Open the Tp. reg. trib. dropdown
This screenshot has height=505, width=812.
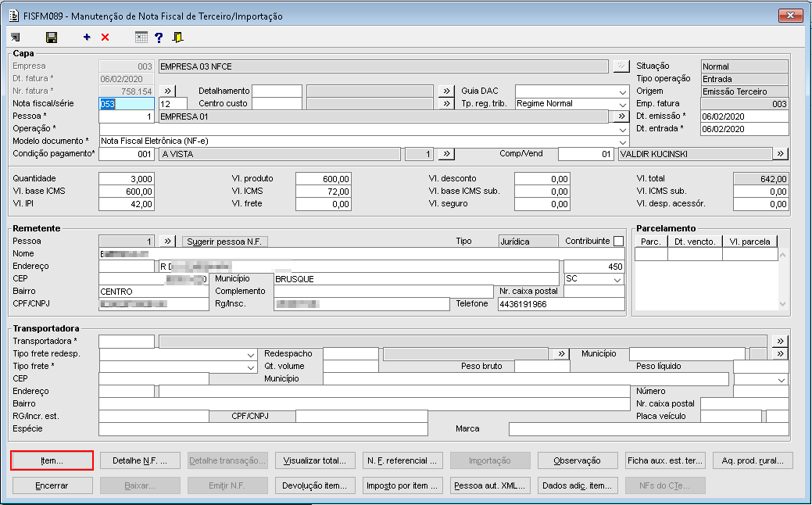point(623,104)
